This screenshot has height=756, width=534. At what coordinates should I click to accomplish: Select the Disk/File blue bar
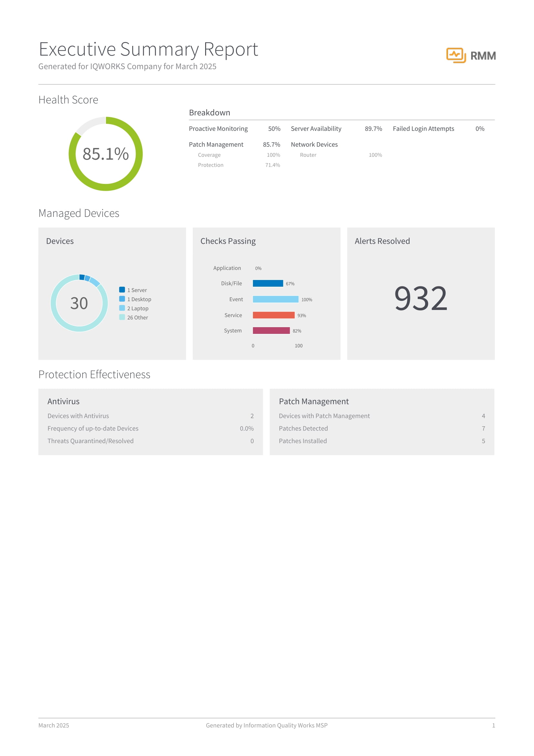pyautogui.click(x=268, y=283)
